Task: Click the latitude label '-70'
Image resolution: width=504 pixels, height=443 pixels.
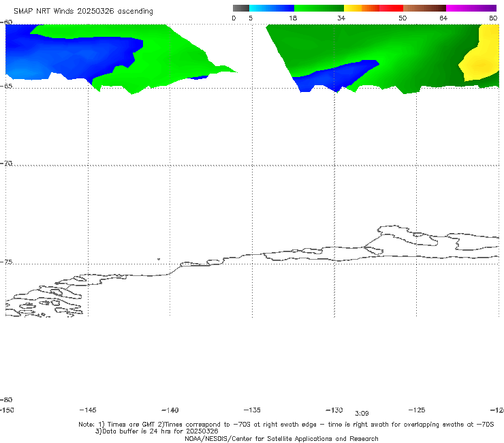Action: pos(6,163)
